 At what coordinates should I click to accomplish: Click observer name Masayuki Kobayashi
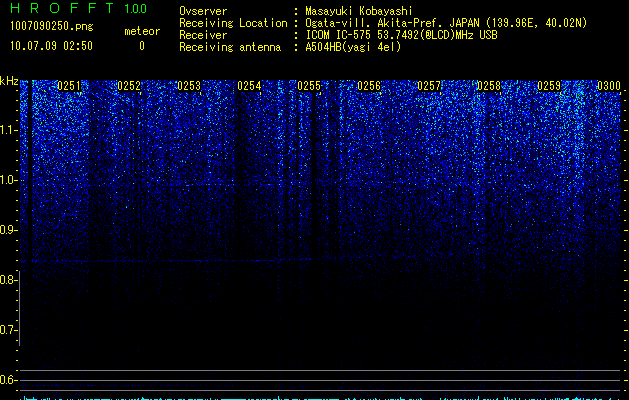click(x=359, y=11)
